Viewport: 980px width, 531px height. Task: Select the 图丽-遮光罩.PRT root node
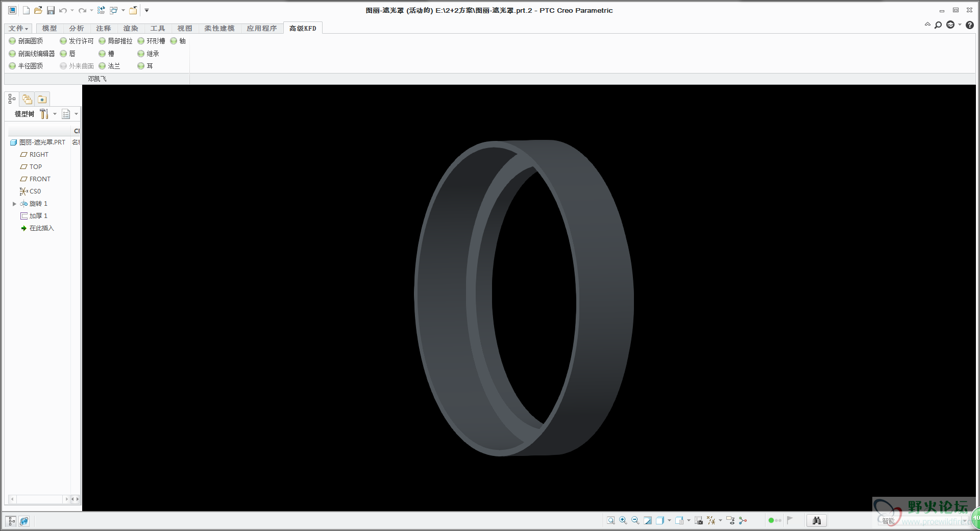pyautogui.click(x=38, y=142)
